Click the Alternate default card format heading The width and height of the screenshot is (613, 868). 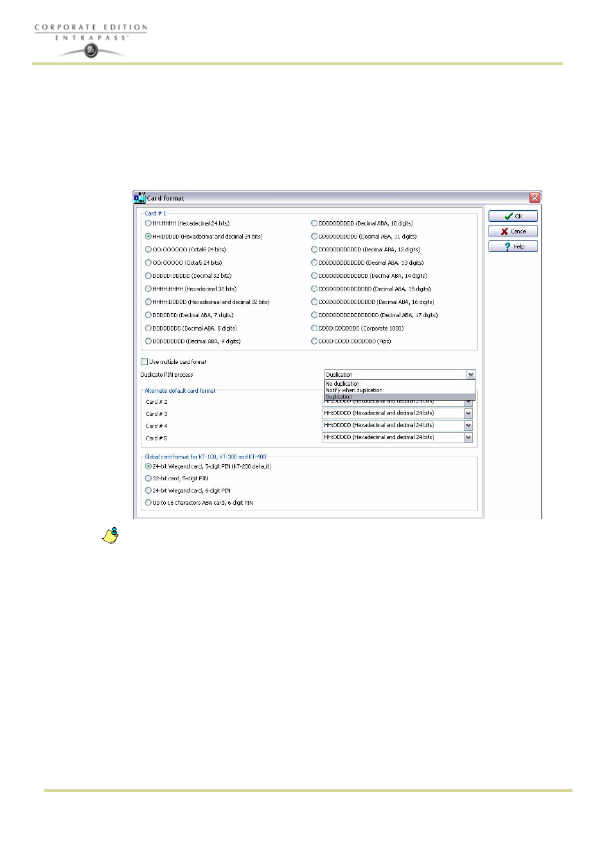tap(180, 391)
